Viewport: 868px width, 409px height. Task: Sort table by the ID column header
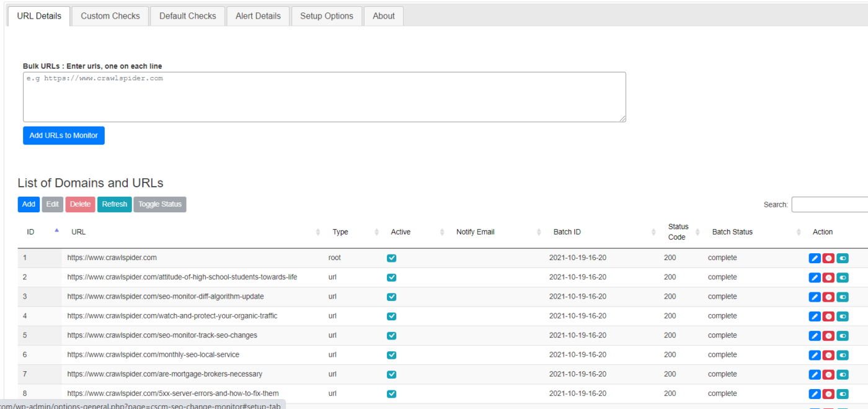(x=40, y=232)
